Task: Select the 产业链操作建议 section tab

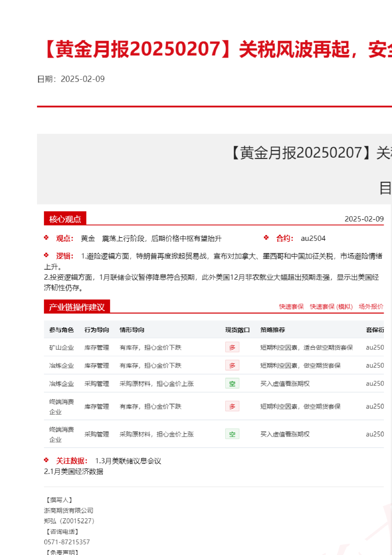Action: (77, 307)
